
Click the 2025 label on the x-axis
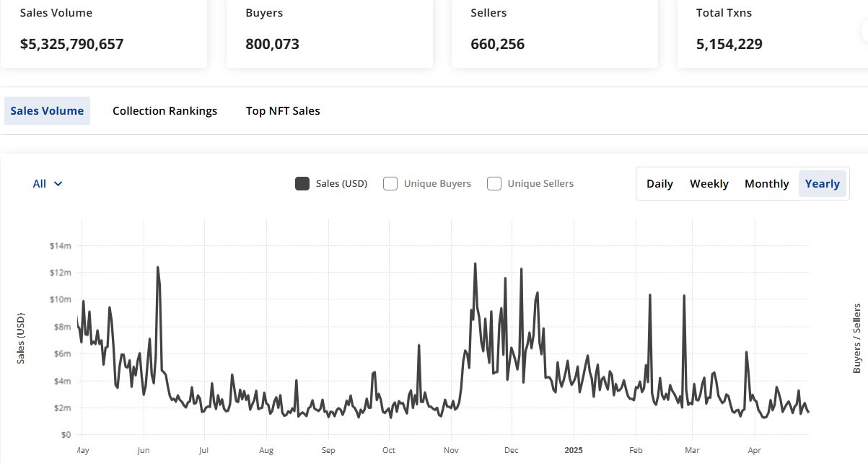pos(574,450)
